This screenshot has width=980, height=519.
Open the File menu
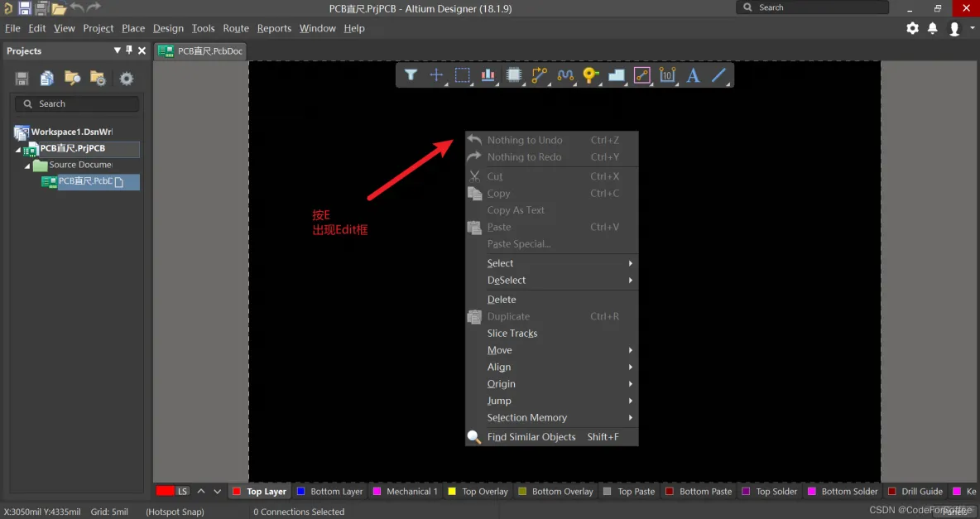(12, 28)
